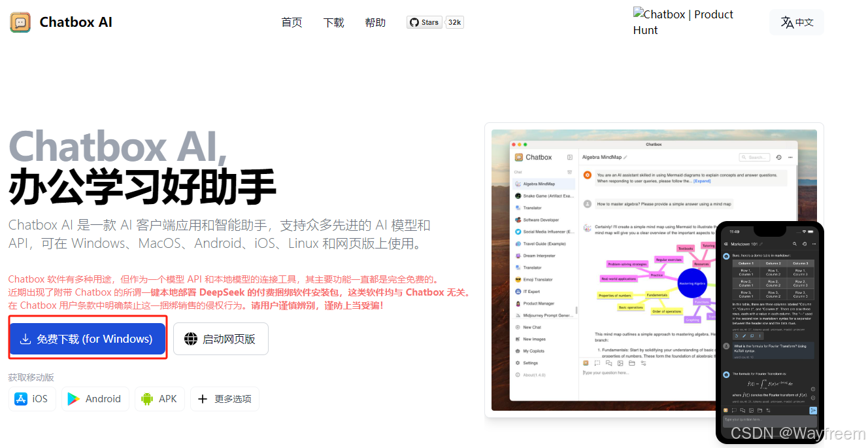Click the desktop app preview image
This screenshot has width=868, height=448.
pos(654,269)
